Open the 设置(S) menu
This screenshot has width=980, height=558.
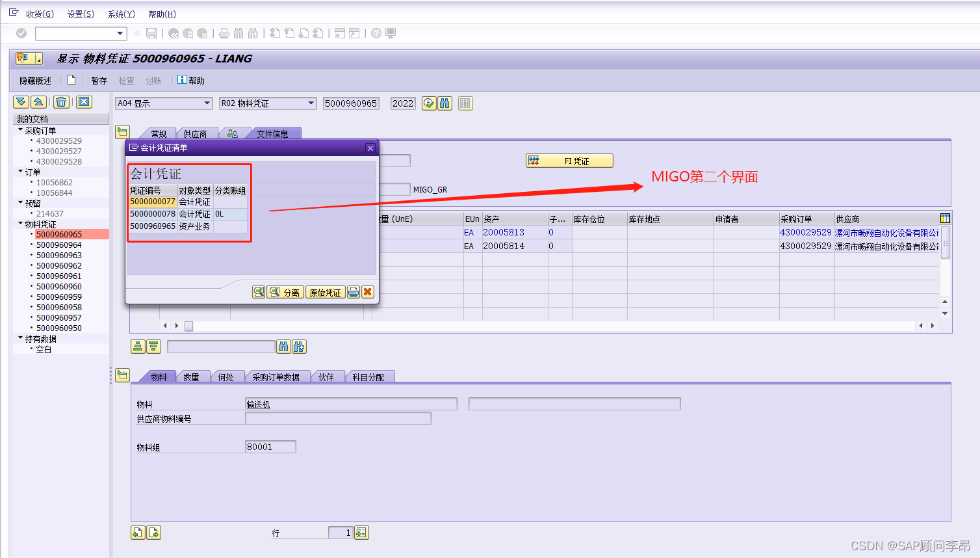click(x=81, y=14)
